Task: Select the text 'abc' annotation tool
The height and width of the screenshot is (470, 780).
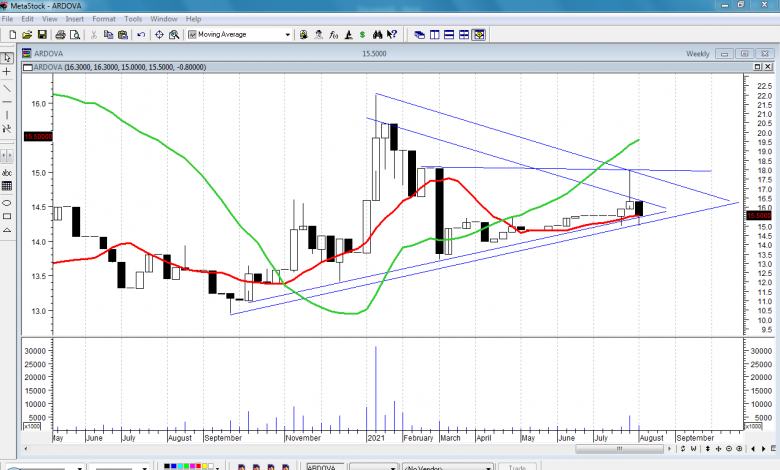Action: 7,172
